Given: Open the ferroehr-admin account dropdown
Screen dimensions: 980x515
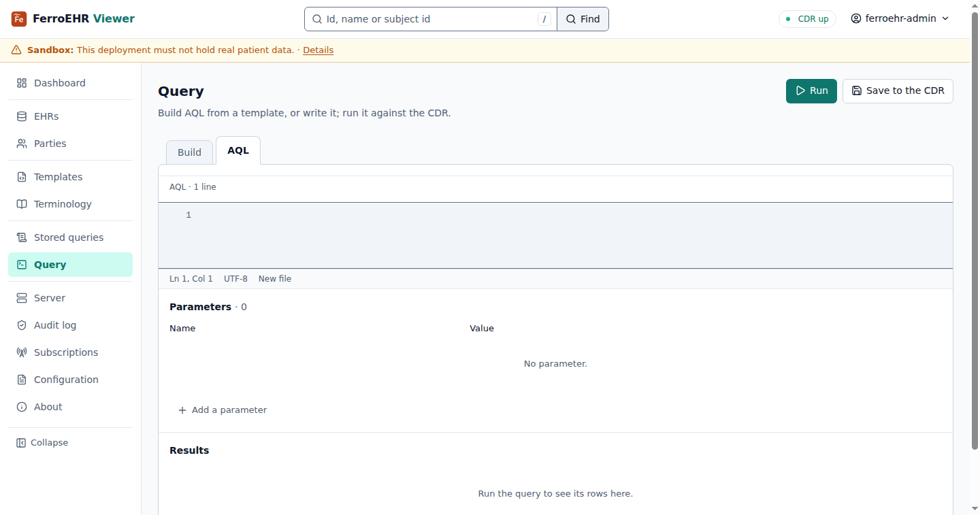Looking at the screenshot, I should (x=900, y=19).
